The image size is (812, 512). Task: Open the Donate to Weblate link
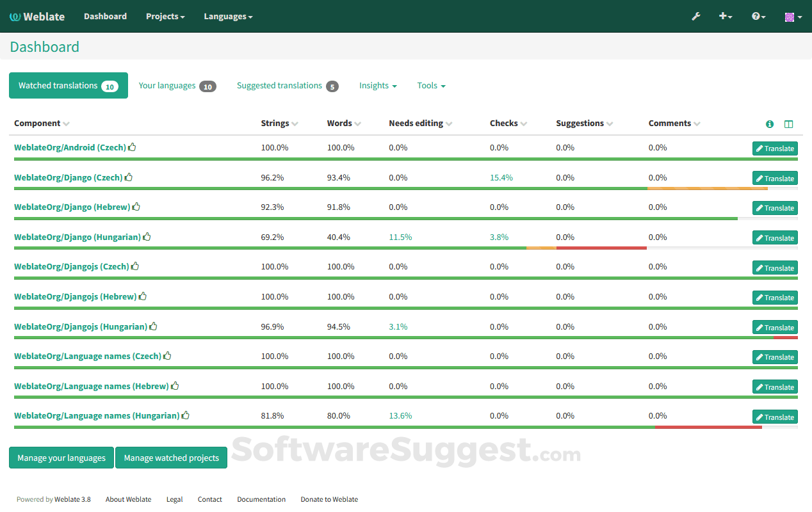pyautogui.click(x=329, y=499)
